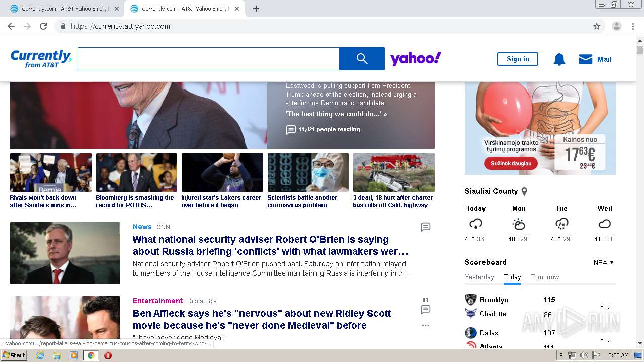Click the Siauliai County location pin

click(x=524, y=192)
